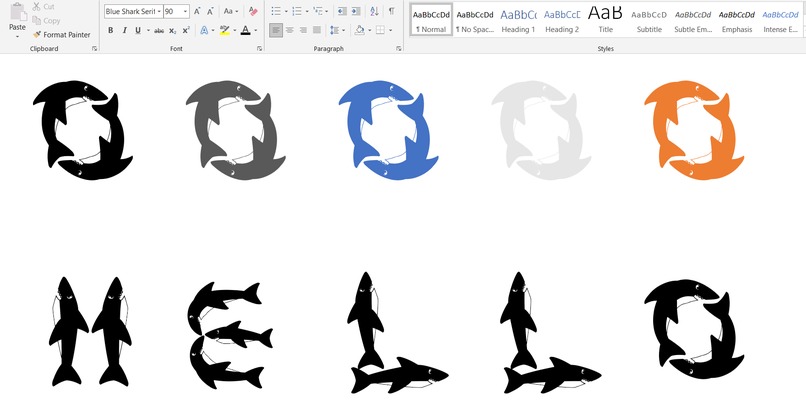
Task: Sort text alphabetically with A-Z icon
Action: click(374, 11)
